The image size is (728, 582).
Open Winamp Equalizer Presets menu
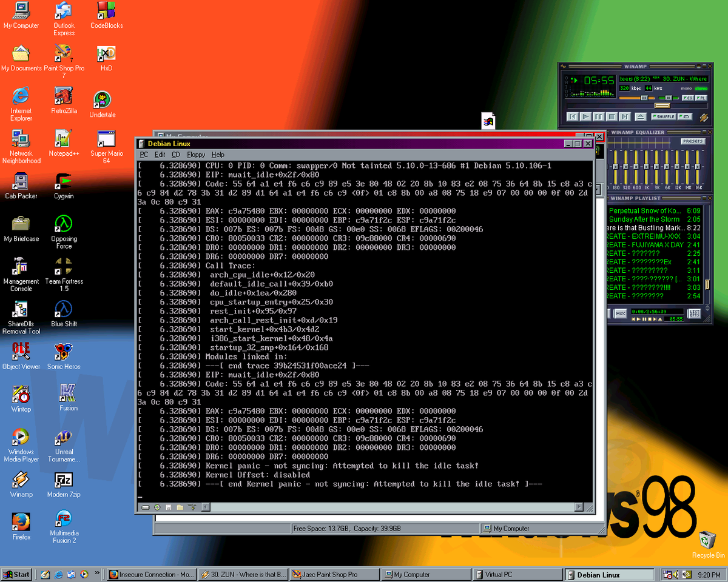pyautogui.click(x=693, y=141)
